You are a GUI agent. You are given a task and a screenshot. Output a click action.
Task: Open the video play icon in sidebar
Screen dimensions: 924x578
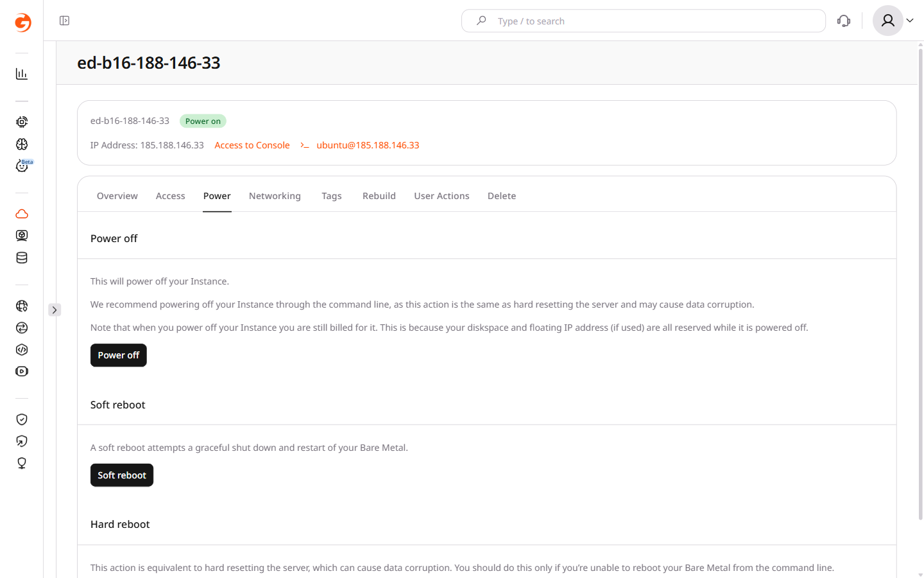tap(22, 371)
